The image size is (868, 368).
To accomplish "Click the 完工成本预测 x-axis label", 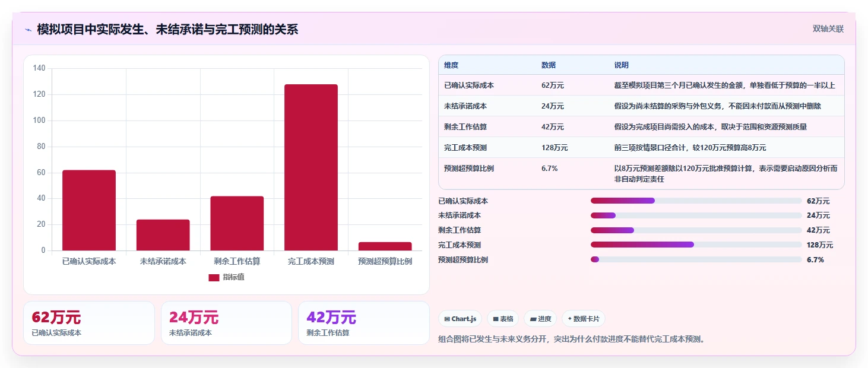I will click(311, 261).
